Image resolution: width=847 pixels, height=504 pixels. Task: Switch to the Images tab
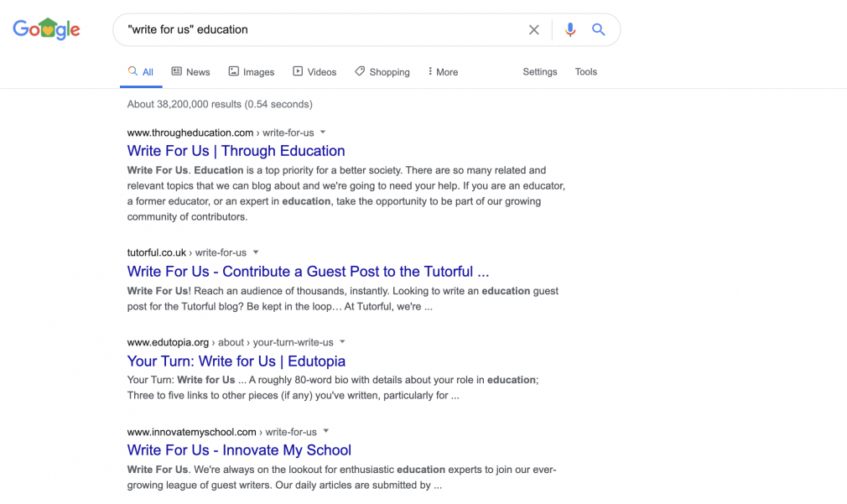click(x=252, y=72)
